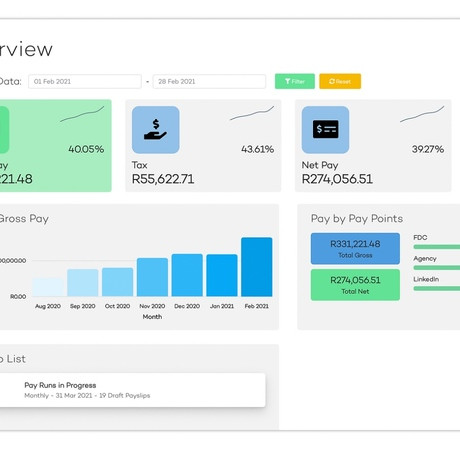The width and height of the screenshot is (460, 460).
Task: Open the start date field 01 Feb 2021
Action: (85, 81)
